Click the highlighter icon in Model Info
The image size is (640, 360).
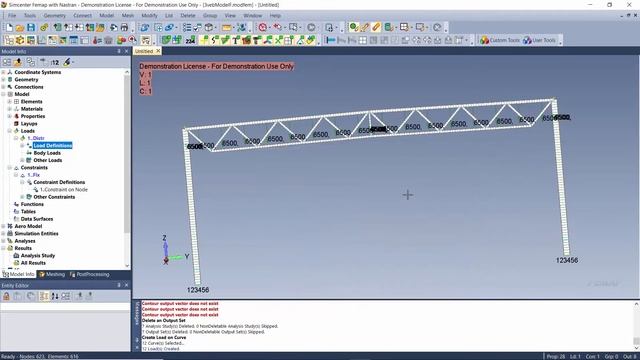[67, 62]
